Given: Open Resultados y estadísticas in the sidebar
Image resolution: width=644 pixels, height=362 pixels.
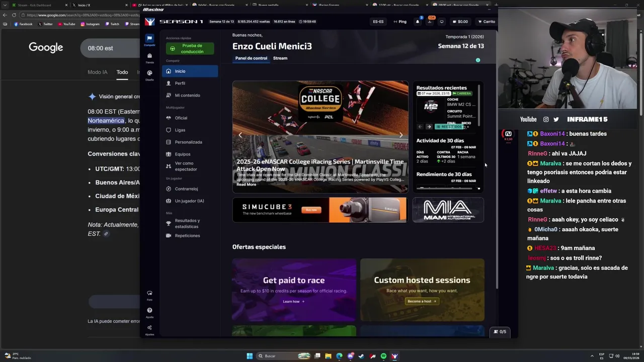Looking at the screenshot, I should pyautogui.click(x=190, y=224).
